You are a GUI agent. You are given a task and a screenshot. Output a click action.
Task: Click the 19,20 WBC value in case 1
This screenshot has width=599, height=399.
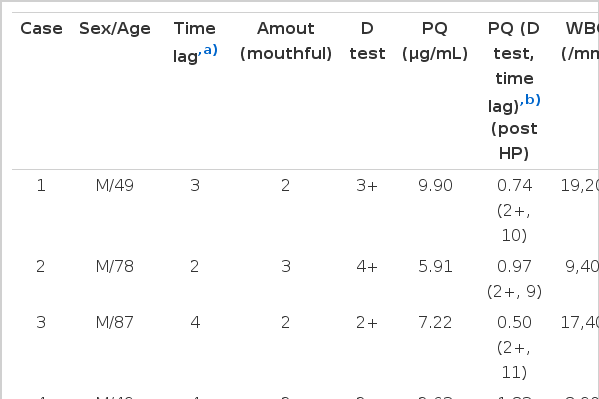(x=580, y=186)
